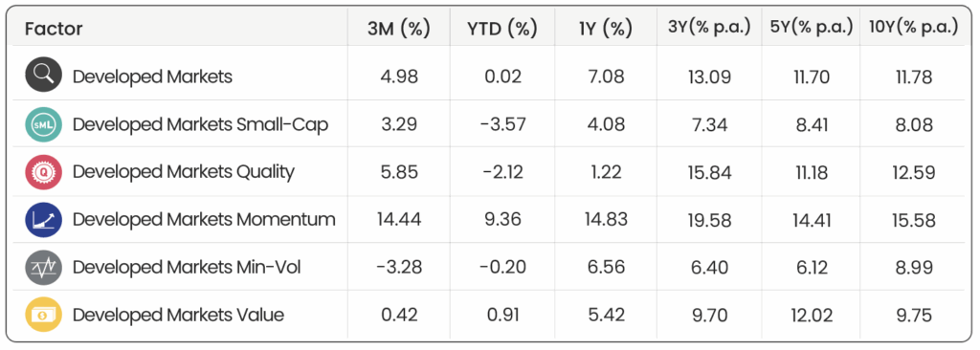Click the Min-Vol pulse icon
The height and width of the screenshot is (350, 980).
[x=44, y=267]
